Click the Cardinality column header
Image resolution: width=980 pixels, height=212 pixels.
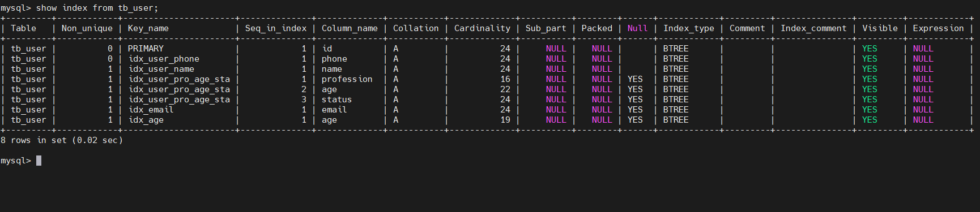tap(482, 28)
